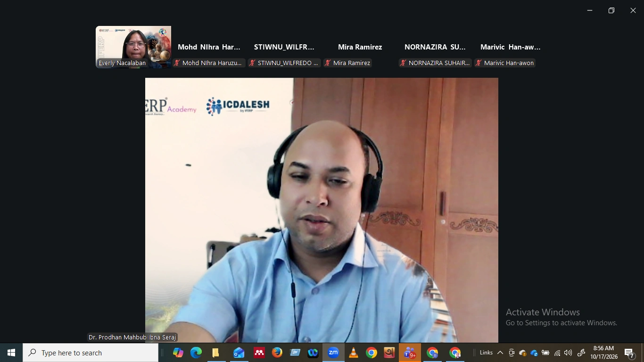This screenshot has height=362, width=644.
Task: Open the battery status tray icon
Action: click(545, 353)
